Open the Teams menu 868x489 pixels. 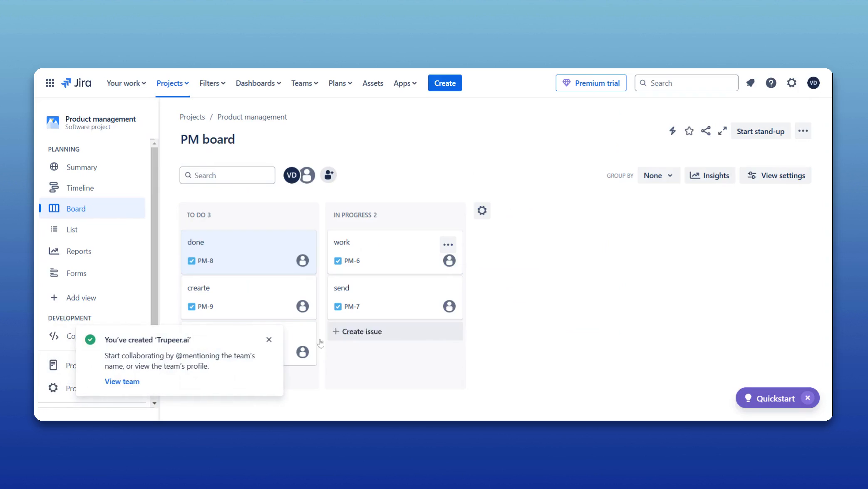click(304, 83)
